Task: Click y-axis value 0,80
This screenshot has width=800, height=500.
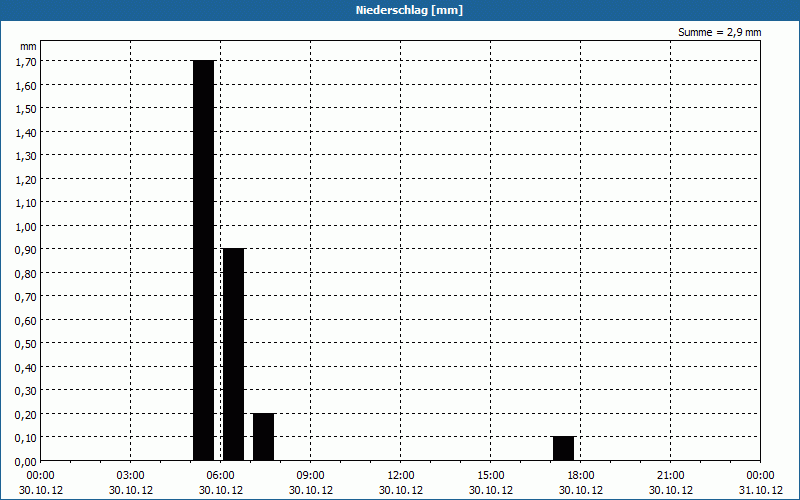Action: [x=26, y=273]
